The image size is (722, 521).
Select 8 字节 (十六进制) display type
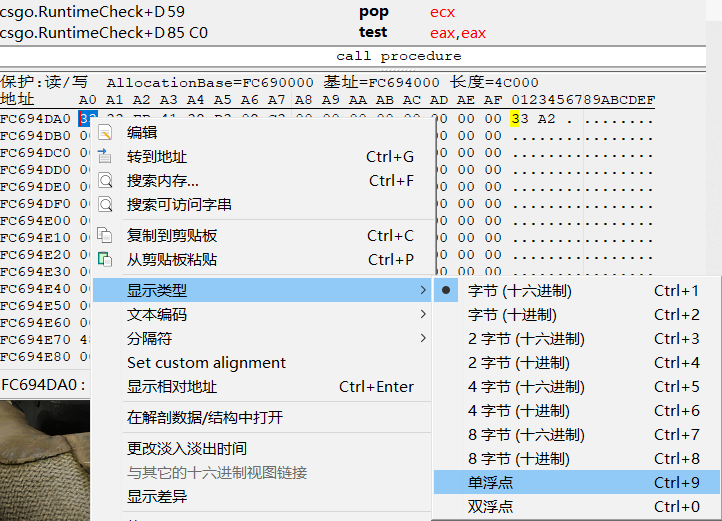[577, 434]
